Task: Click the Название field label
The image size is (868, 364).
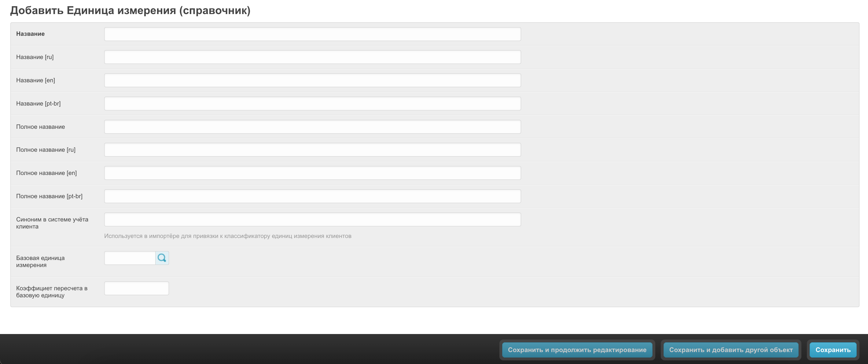Action: pos(30,34)
